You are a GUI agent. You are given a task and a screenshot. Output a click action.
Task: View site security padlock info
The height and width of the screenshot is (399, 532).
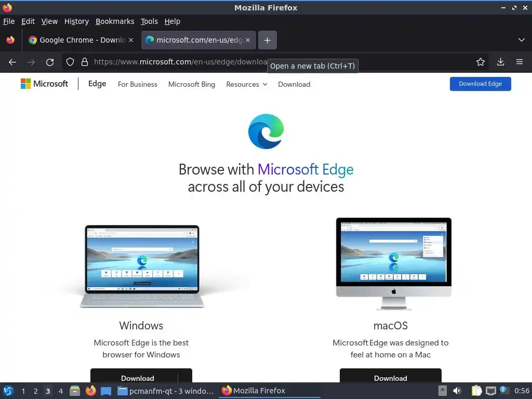(x=85, y=62)
